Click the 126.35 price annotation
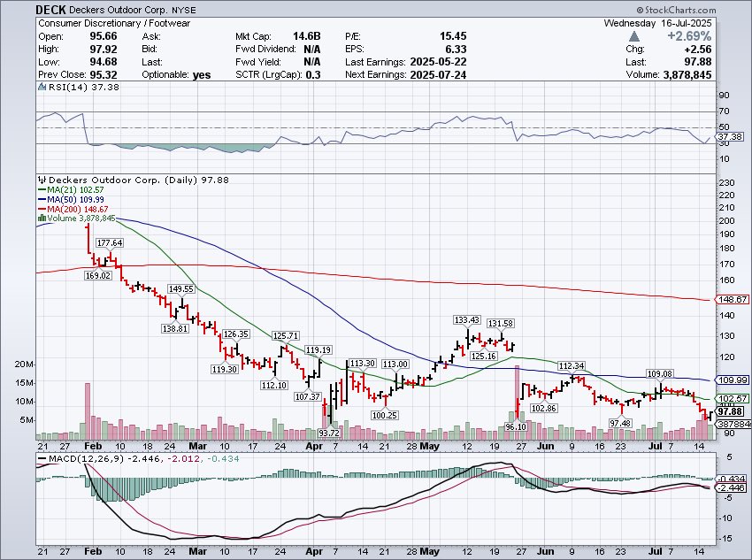Screen dimensions: 752x560 tap(235, 334)
